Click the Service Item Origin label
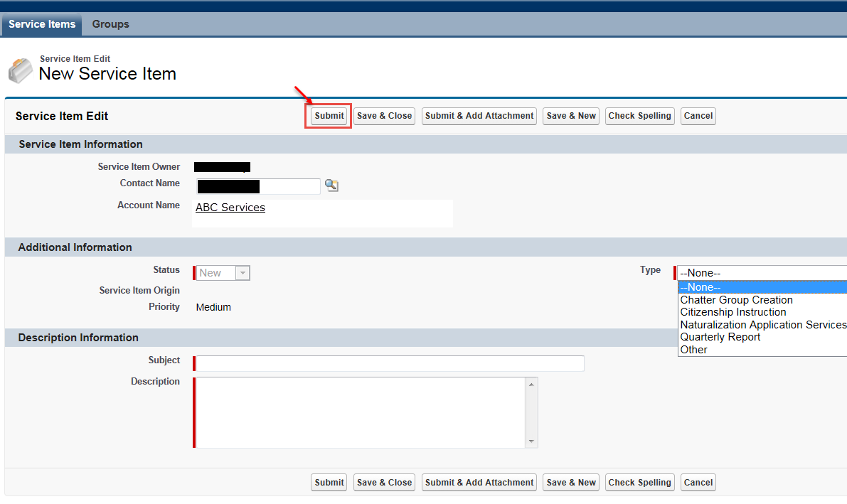The height and width of the screenshot is (504, 847). coord(139,291)
